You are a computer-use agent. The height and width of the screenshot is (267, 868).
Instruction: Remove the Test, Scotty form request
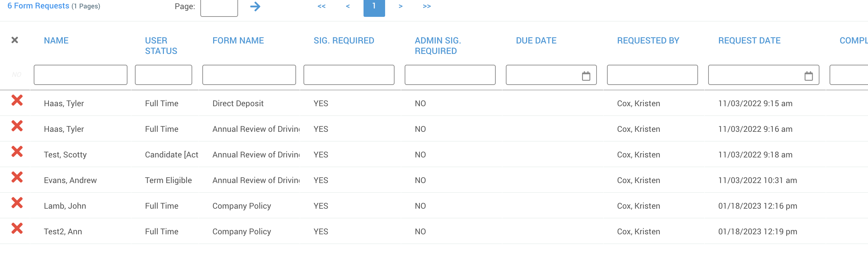point(17,151)
